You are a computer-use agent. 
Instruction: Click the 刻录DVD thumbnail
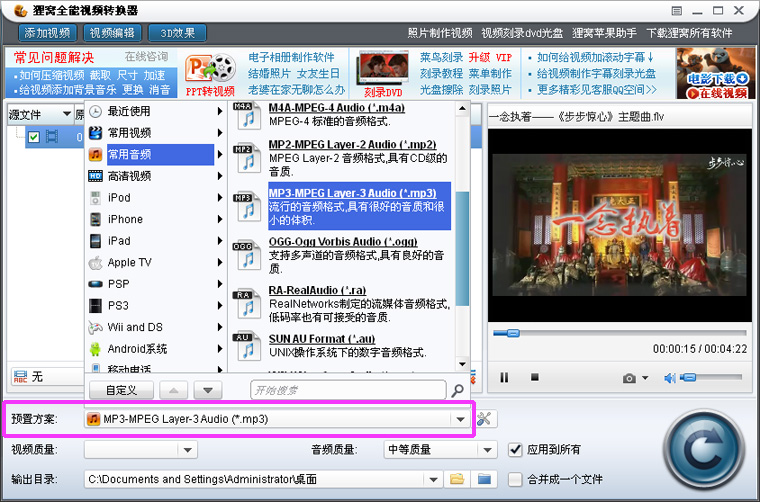(383, 74)
